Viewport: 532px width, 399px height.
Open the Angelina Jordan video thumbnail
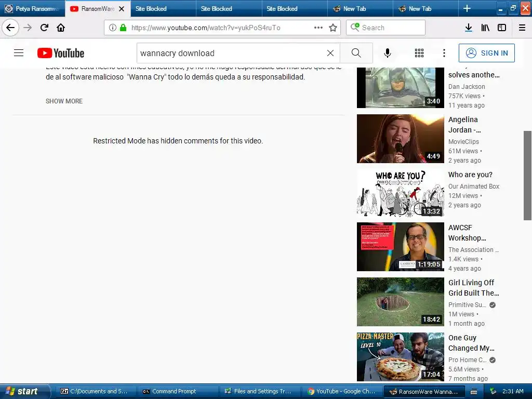pyautogui.click(x=401, y=139)
